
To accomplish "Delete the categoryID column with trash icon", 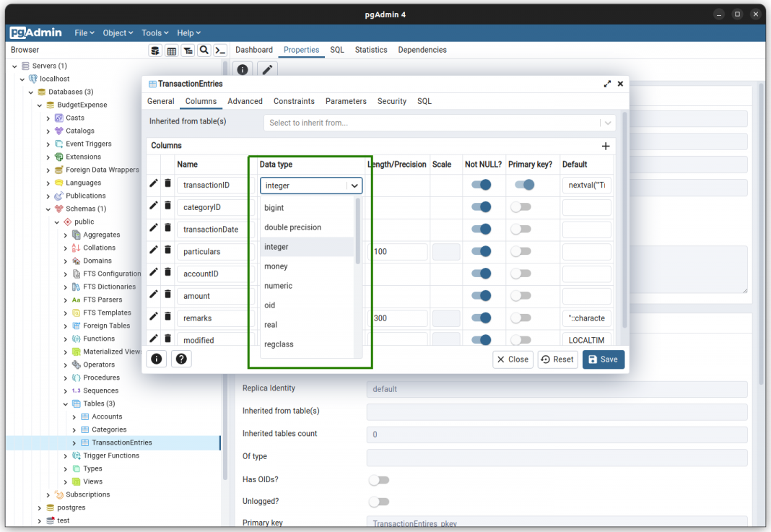I will click(167, 205).
